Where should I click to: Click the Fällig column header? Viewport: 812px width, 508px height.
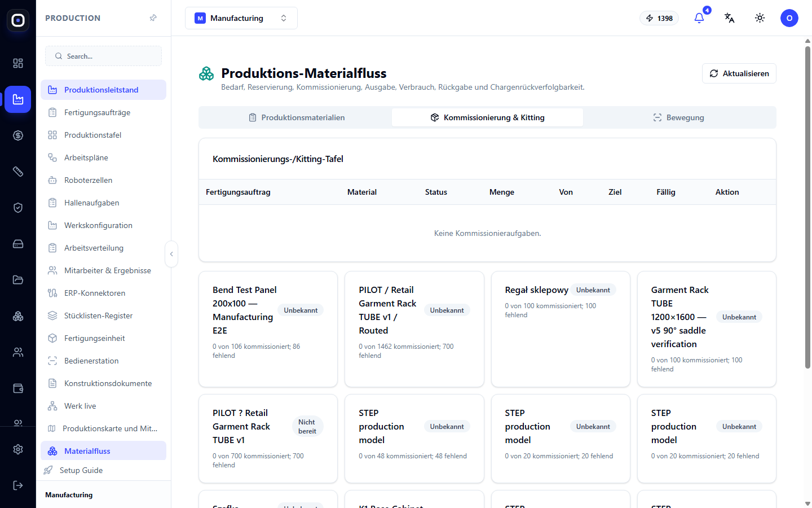(666, 192)
